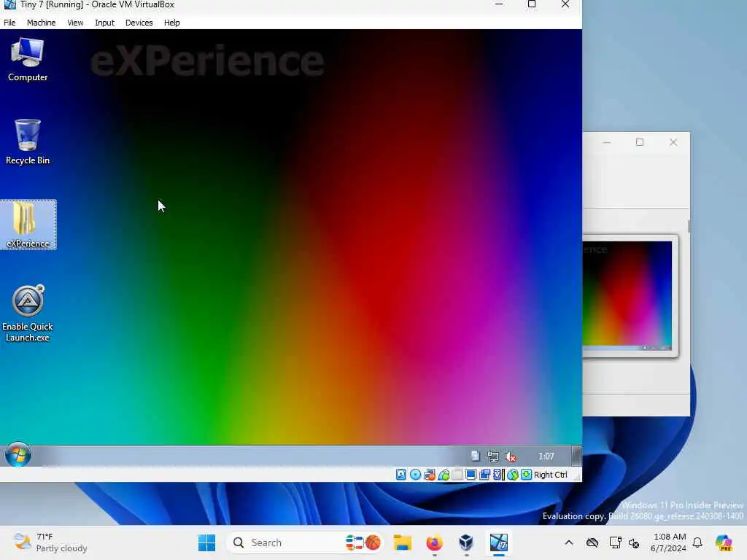Click the host muted volume tray icon
Screen dimensions: 747x560
634,542
